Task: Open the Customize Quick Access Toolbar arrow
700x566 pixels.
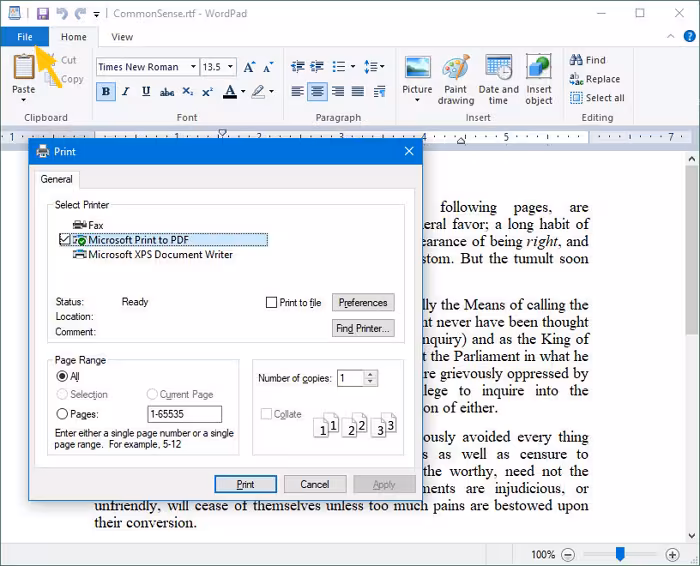Action: 96,14
